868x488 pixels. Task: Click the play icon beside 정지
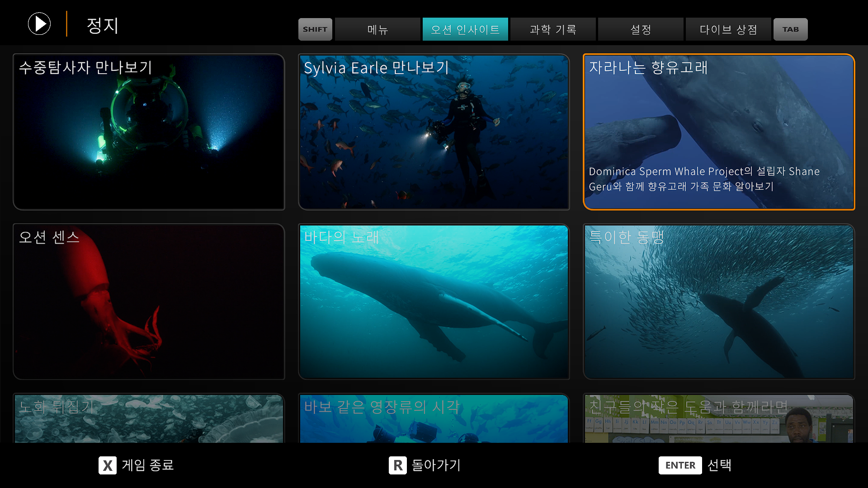[39, 24]
